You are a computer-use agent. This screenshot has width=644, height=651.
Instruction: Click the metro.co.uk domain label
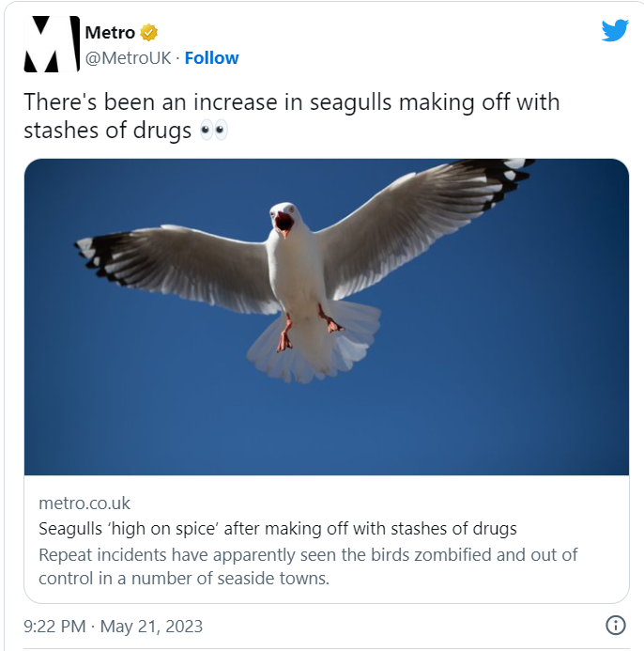point(84,504)
